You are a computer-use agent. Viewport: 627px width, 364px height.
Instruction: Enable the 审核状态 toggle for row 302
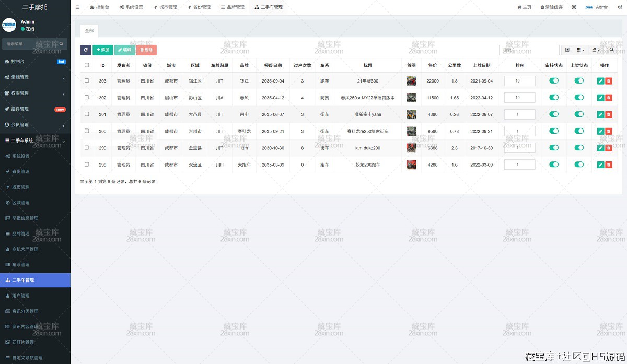tap(554, 97)
